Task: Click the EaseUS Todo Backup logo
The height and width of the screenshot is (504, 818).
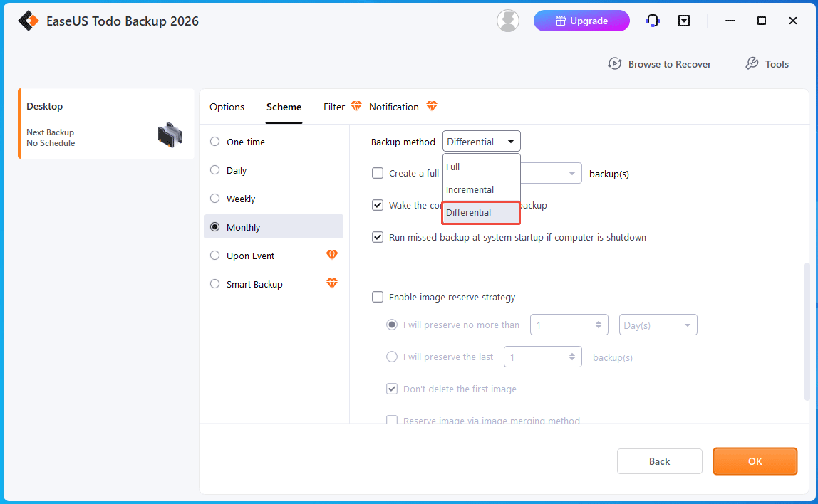Action: [29, 21]
